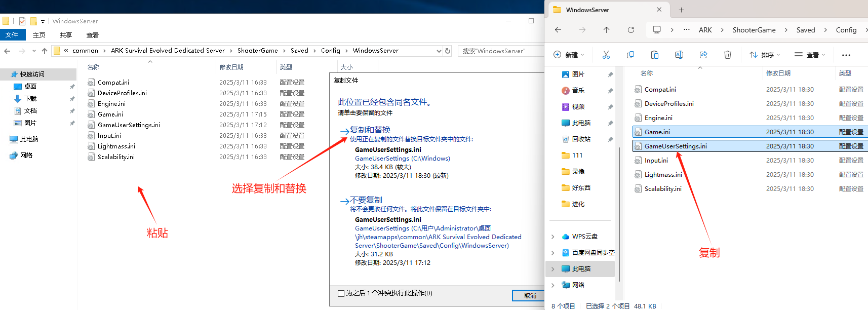
Task: Click the Share icon in toolbar
Action: point(703,55)
